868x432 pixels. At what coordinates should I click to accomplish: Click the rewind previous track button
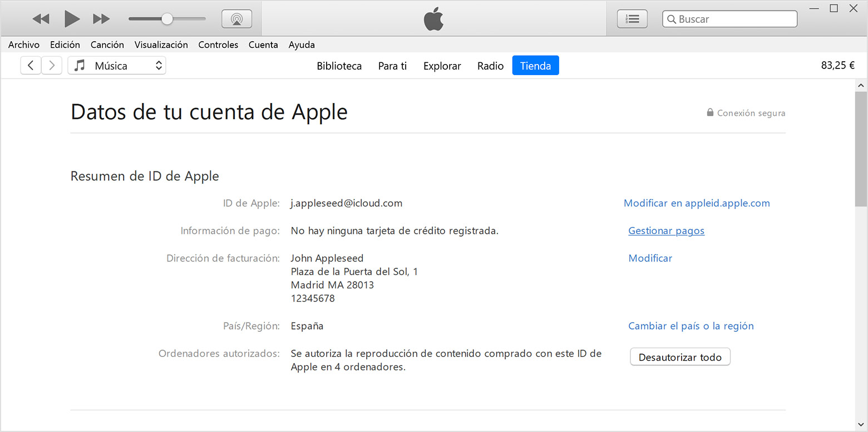(x=41, y=19)
